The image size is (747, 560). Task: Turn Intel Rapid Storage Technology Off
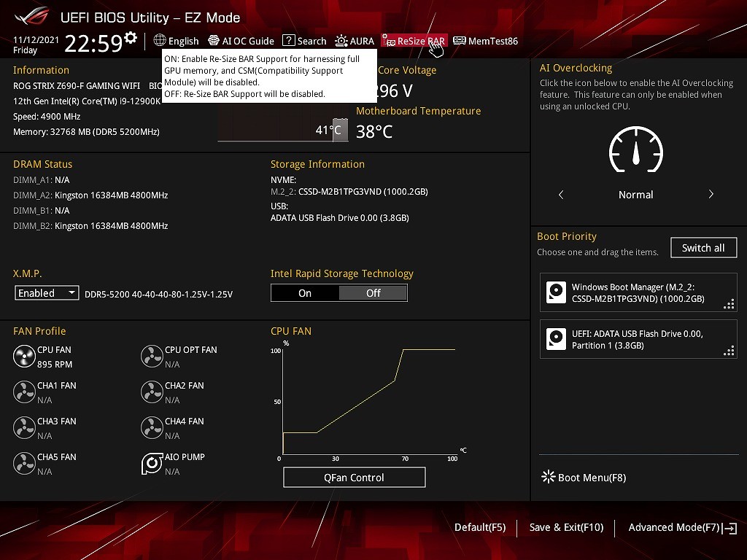[373, 293]
